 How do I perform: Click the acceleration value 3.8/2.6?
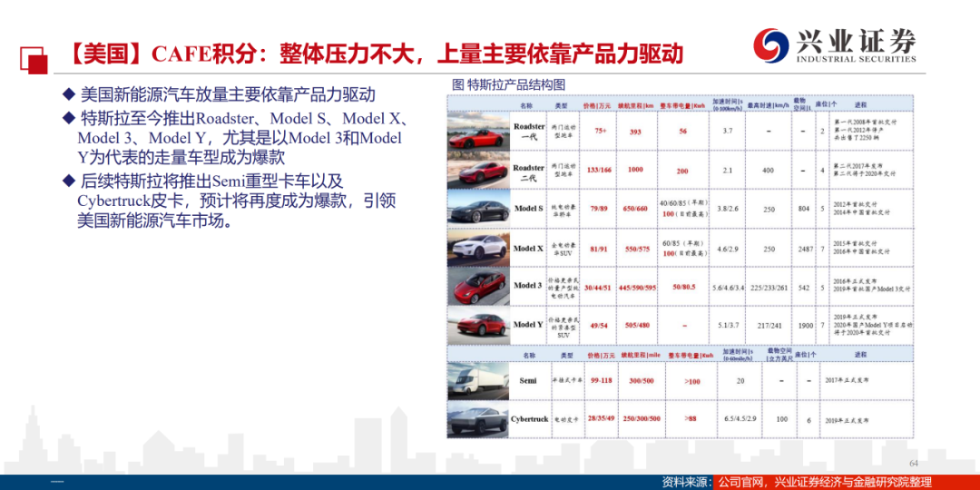pos(728,209)
